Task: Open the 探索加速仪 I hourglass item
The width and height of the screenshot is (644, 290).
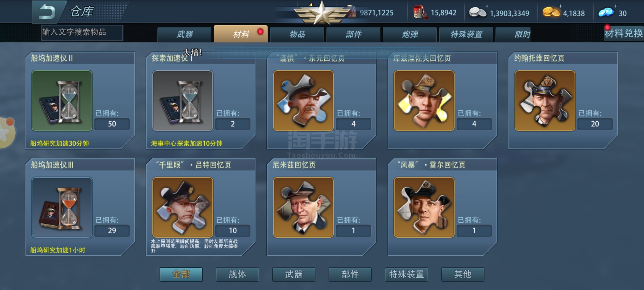Action: point(183,101)
